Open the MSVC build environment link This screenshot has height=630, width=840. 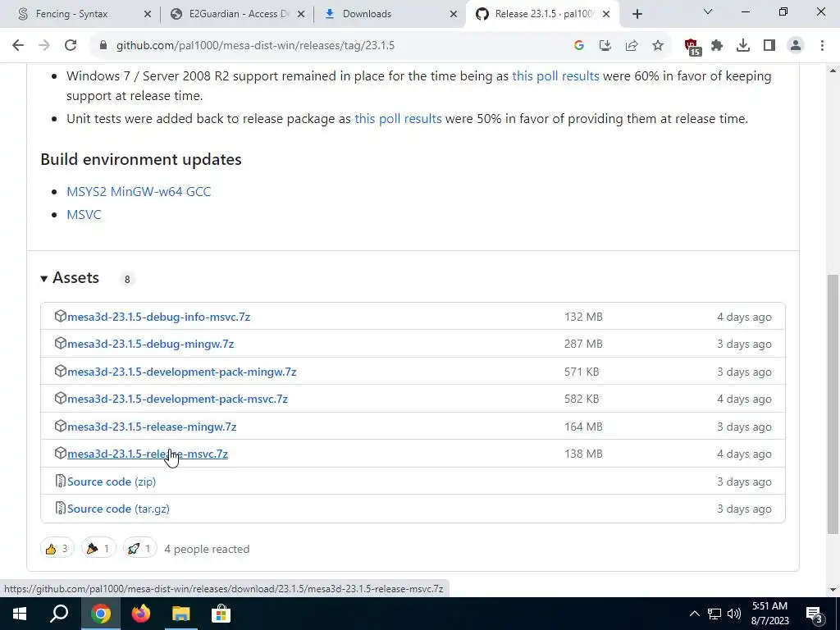84,215
